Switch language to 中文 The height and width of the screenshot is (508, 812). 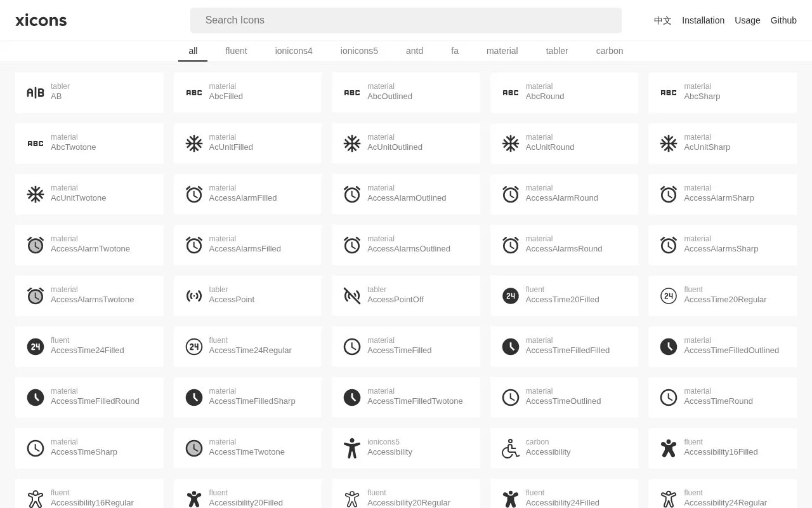[x=663, y=20]
